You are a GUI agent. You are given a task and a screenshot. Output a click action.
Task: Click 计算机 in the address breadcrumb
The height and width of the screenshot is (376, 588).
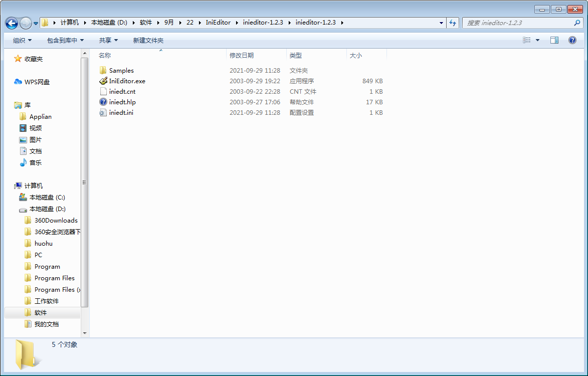click(70, 23)
